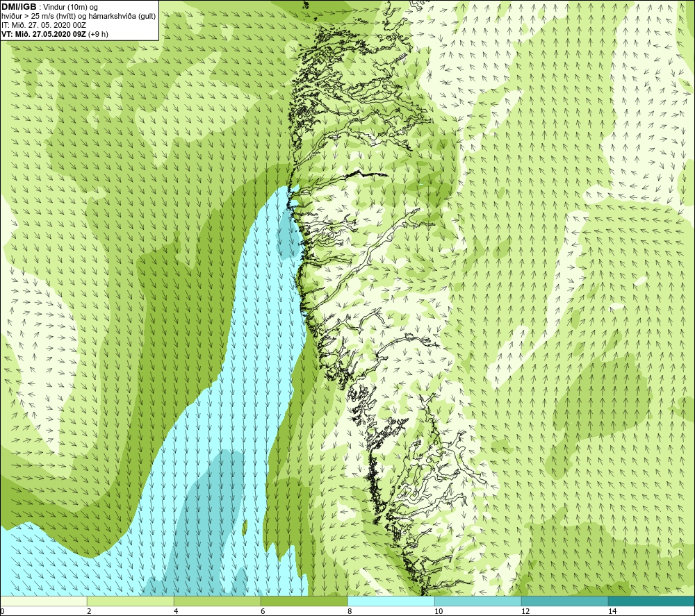
Task: Click the '0' value on the color scale
Action: [2, 611]
